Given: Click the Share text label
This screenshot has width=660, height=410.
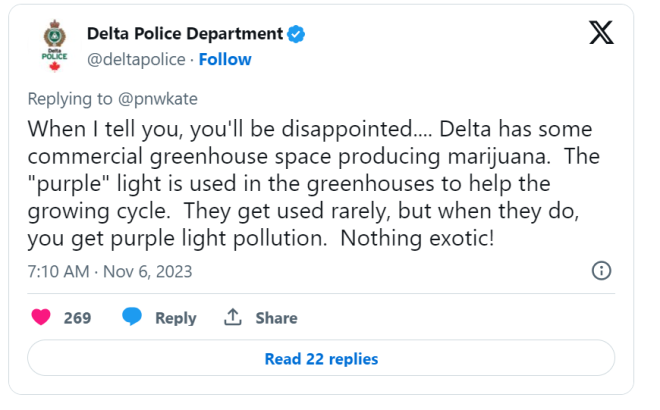Looking at the screenshot, I should (x=276, y=318).
